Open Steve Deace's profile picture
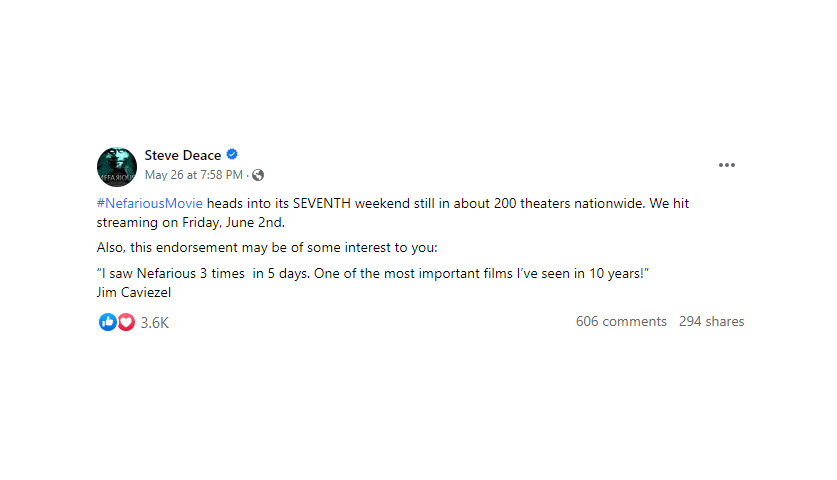Screen dimensions: 837x480 pos(117,166)
